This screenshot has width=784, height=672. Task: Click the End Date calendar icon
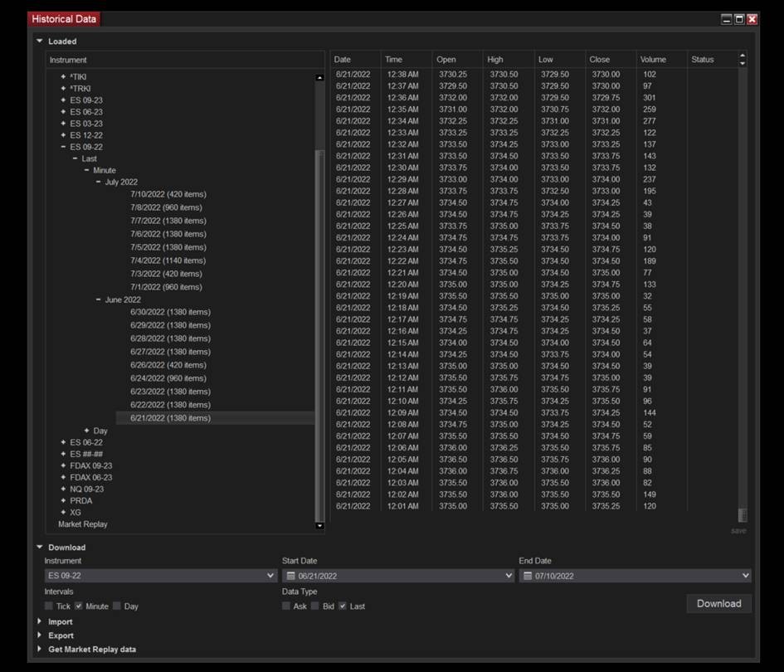coord(528,576)
